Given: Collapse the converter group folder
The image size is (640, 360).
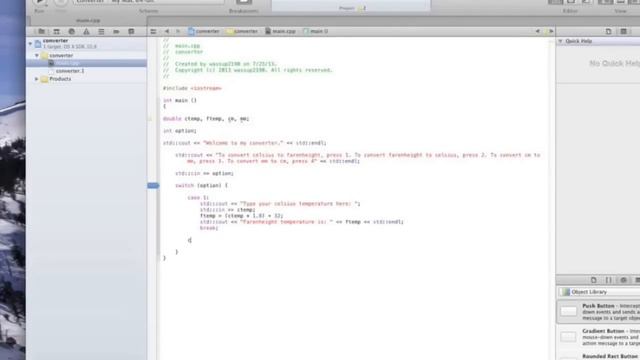Looking at the screenshot, I should (x=37, y=56).
